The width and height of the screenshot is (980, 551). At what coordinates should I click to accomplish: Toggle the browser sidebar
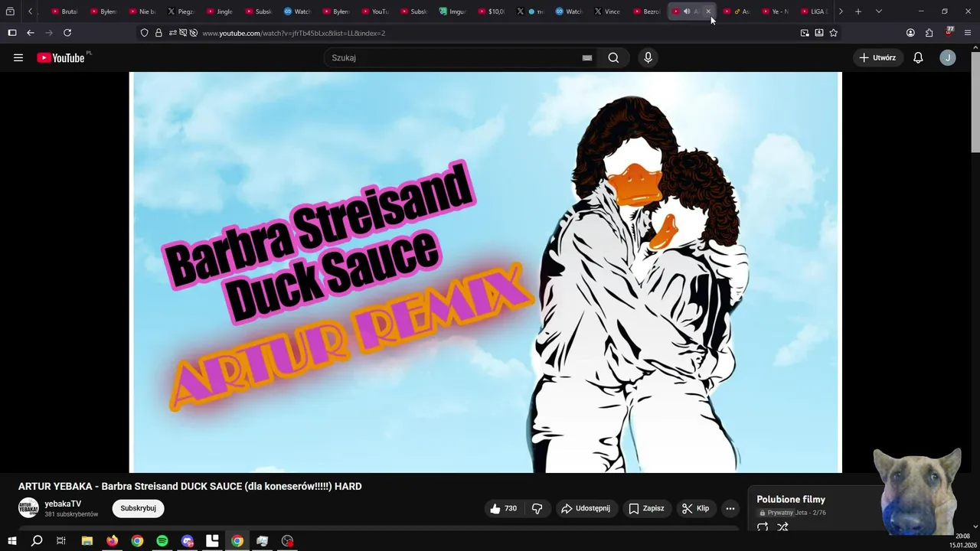12,33
